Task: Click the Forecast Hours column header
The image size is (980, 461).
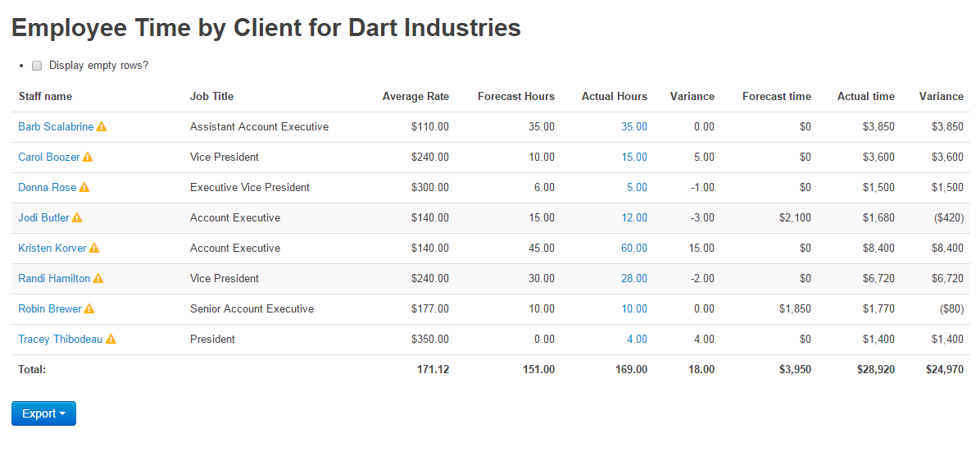Action: (516, 96)
